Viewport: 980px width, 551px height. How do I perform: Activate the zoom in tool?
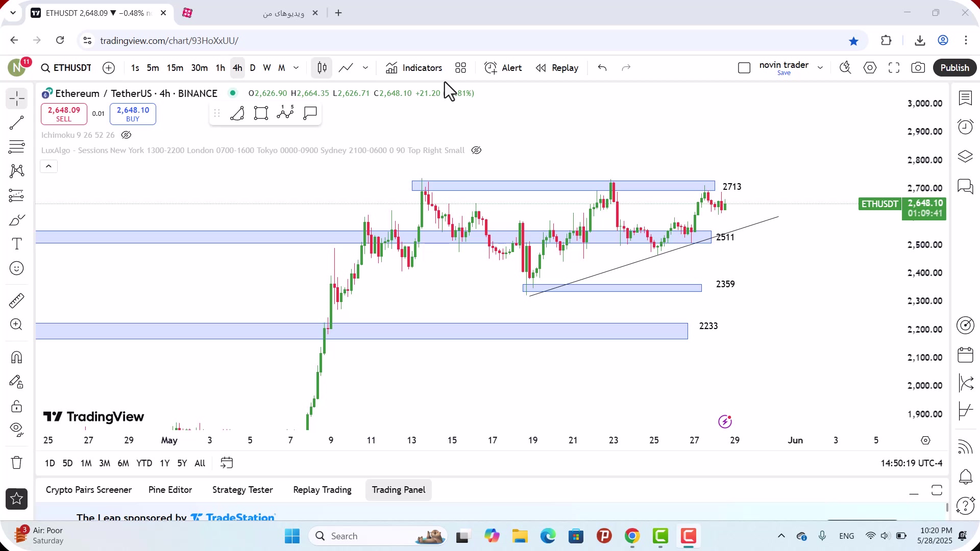click(17, 324)
